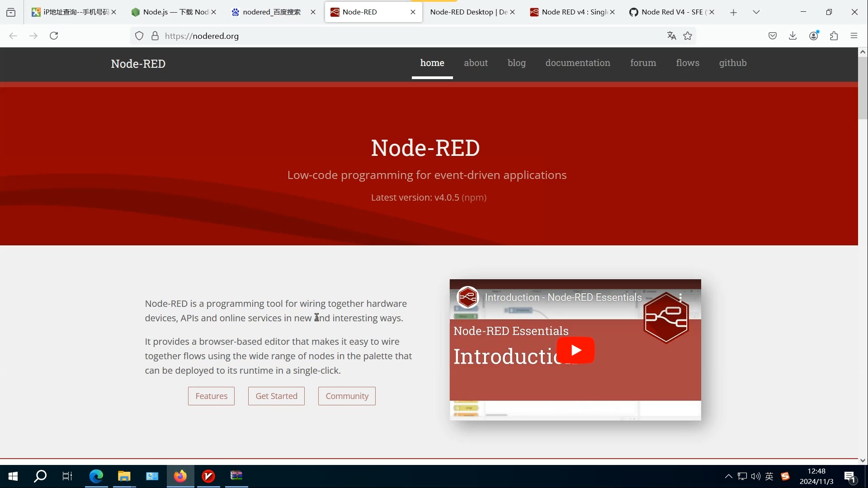The height and width of the screenshot is (488, 868).
Task: Open the documentation nav menu item
Action: pos(577,63)
